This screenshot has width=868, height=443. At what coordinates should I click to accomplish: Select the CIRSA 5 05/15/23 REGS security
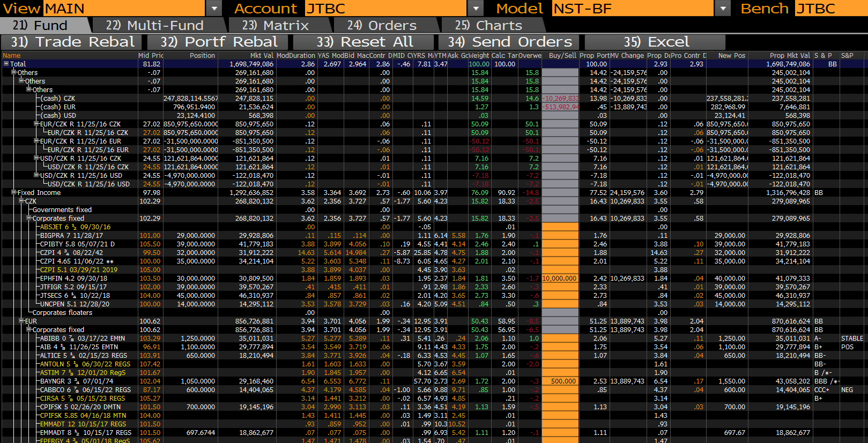click(x=83, y=399)
